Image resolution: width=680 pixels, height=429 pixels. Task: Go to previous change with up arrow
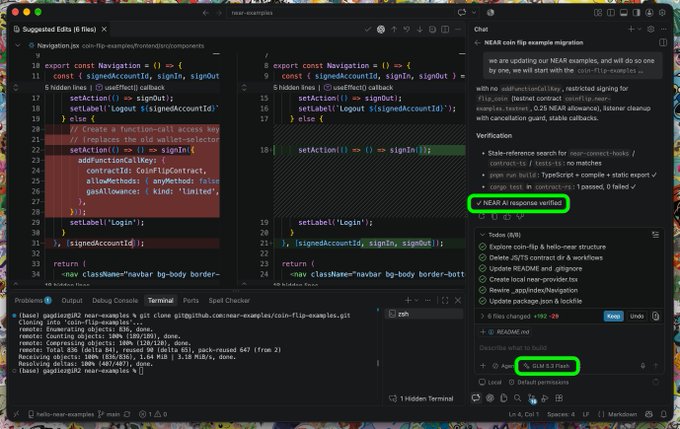coord(394,29)
